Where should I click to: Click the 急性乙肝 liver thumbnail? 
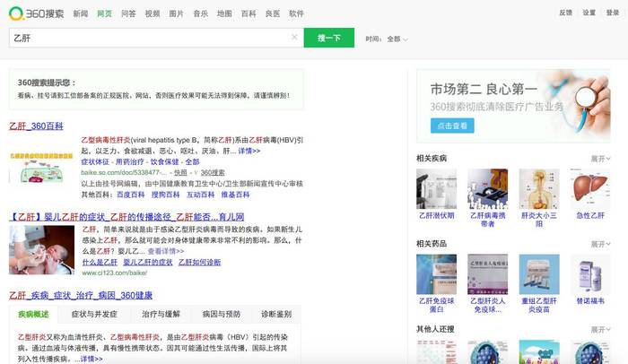pos(590,189)
